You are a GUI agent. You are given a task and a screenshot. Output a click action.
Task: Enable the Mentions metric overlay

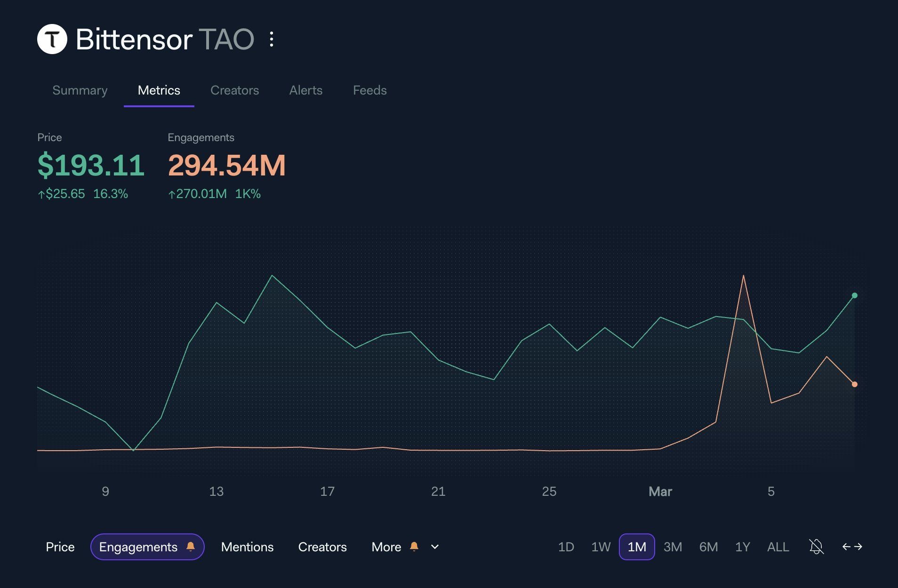pos(247,547)
